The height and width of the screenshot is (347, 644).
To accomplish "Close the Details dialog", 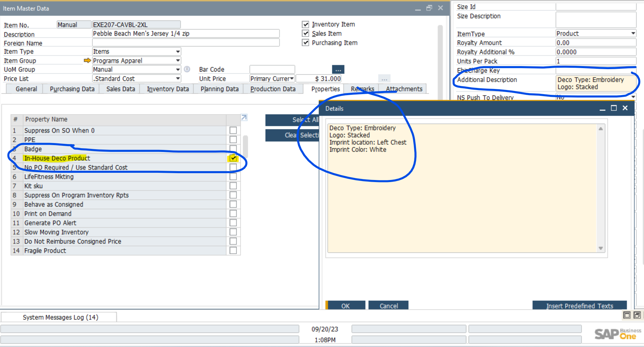I will coord(625,108).
